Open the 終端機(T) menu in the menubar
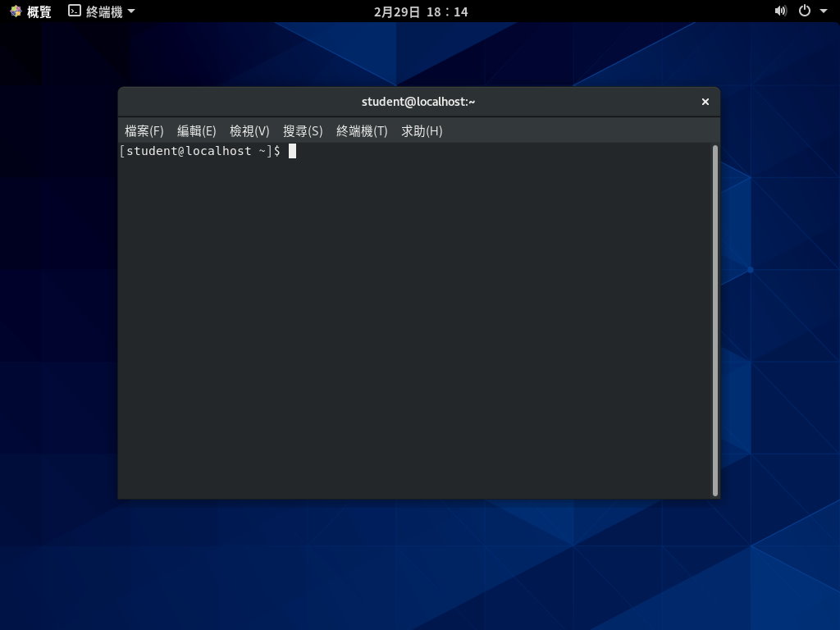The image size is (840, 630). tap(362, 130)
